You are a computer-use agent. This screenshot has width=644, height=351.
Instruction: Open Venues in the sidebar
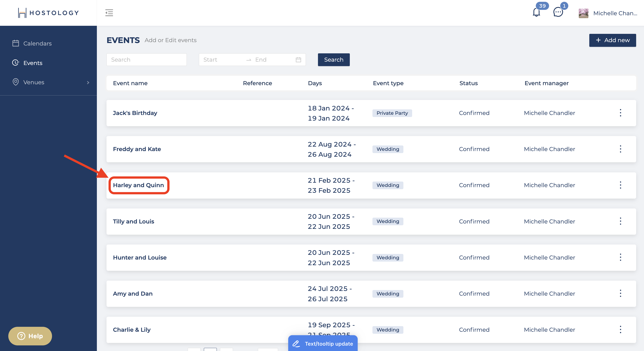tap(33, 82)
